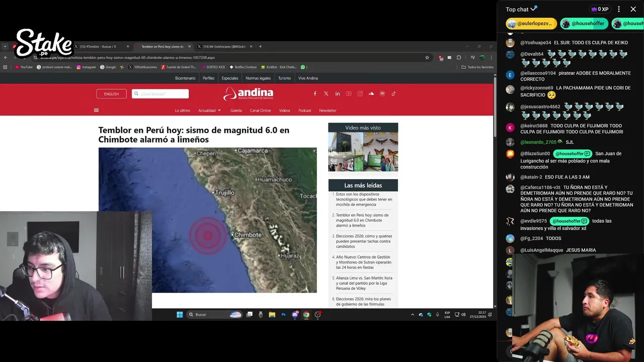This screenshot has height=362, width=644.
Task: Open andina TikTok icon
Action: tap(393, 94)
